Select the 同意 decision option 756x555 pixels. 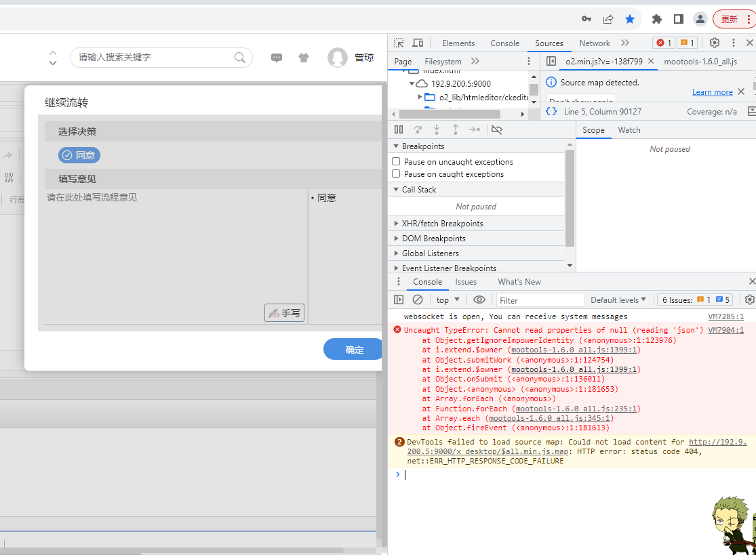(x=79, y=155)
